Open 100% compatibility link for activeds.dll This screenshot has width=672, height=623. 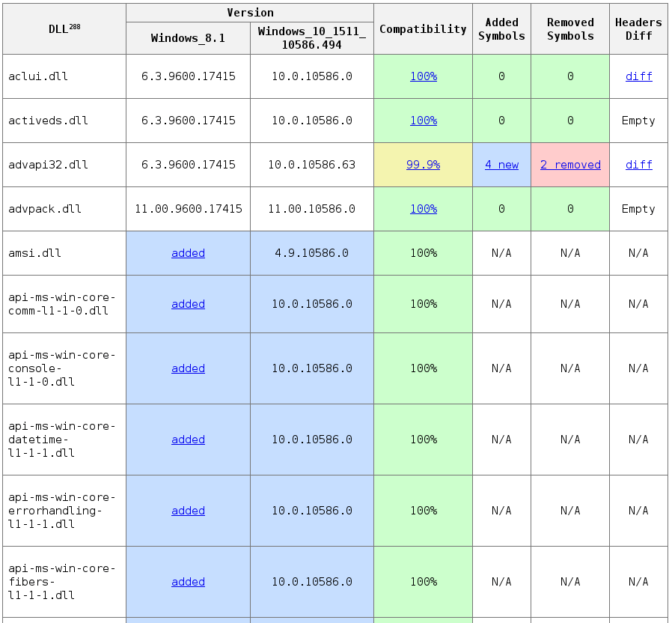[x=424, y=121]
